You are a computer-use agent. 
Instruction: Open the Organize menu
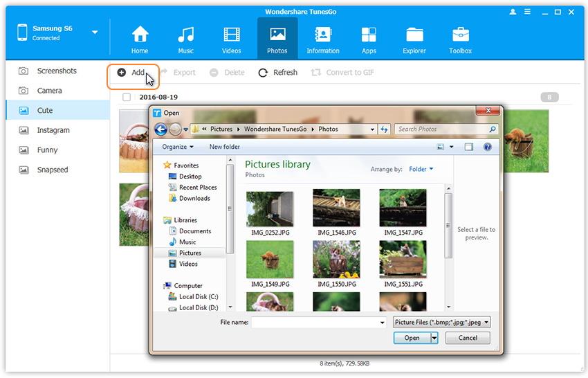click(x=178, y=147)
